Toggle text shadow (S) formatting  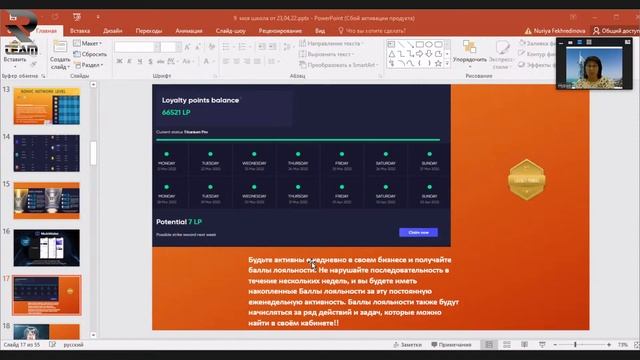click(150, 61)
